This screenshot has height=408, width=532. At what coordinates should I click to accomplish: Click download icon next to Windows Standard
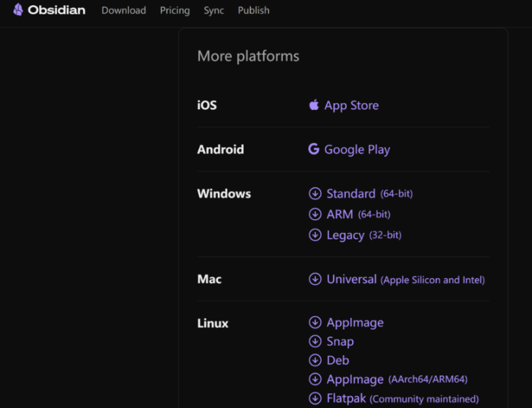pyautogui.click(x=315, y=194)
